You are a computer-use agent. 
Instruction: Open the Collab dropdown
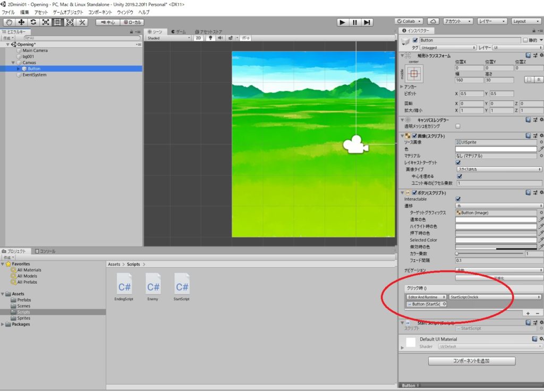click(x=409, y=21)
